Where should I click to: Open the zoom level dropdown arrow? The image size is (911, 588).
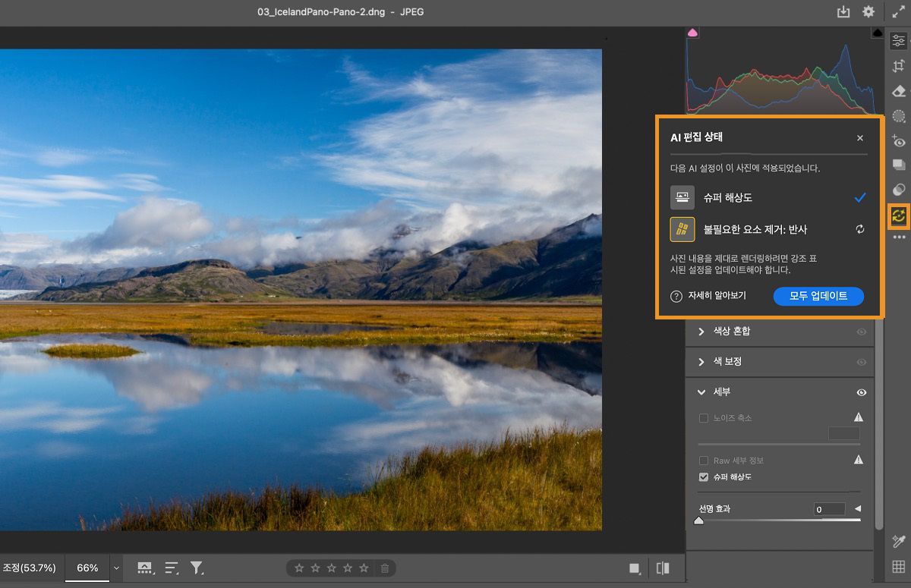click(x=116, y=568)
